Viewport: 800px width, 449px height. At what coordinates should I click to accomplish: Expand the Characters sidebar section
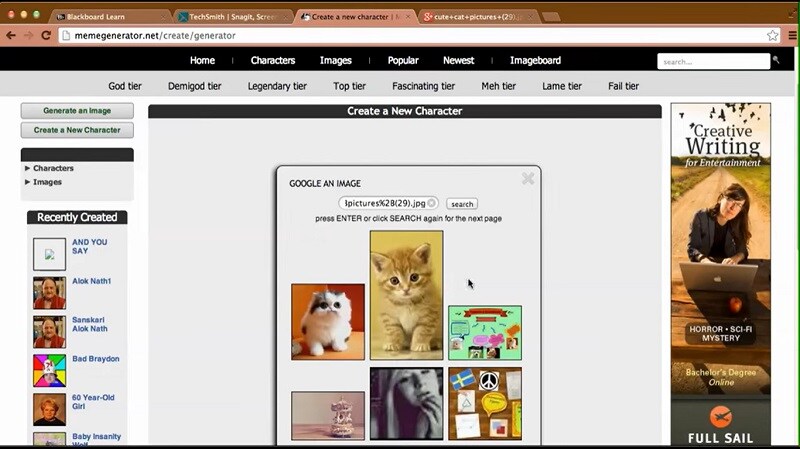pos(49,168)
